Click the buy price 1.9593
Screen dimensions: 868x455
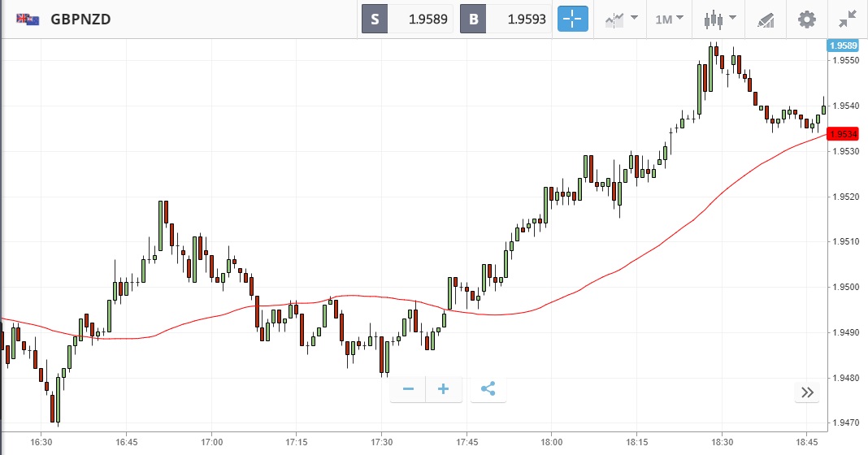pos(507,19)
